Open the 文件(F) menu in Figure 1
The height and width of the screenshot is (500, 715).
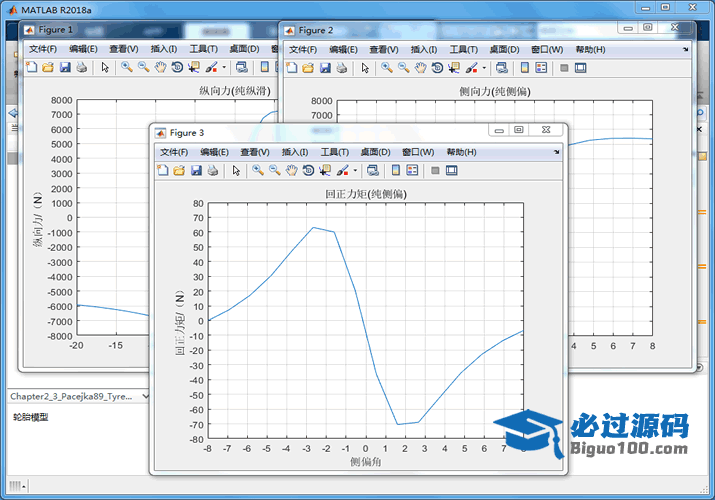tap(44, 49)
